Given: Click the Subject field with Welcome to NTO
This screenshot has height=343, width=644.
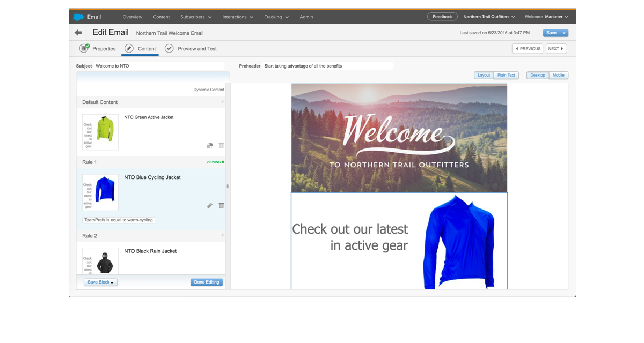Looking at the screenshot, I should pos(158,66).
